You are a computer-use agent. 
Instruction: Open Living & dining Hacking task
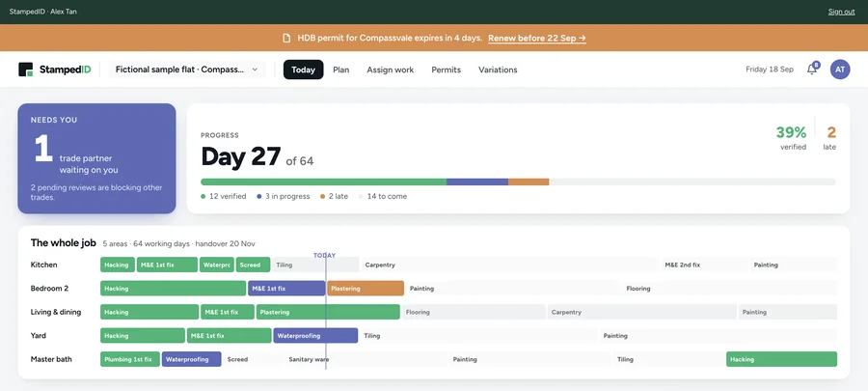click(149, 312)
